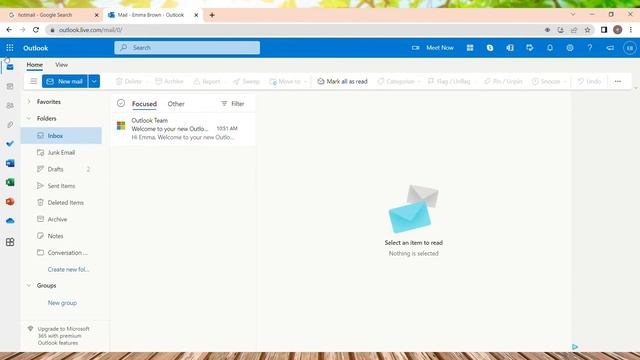The image size is (640, 360).
Task: Open the Skype icon in header
Action: pyautogui.click(x=490, y=48)
